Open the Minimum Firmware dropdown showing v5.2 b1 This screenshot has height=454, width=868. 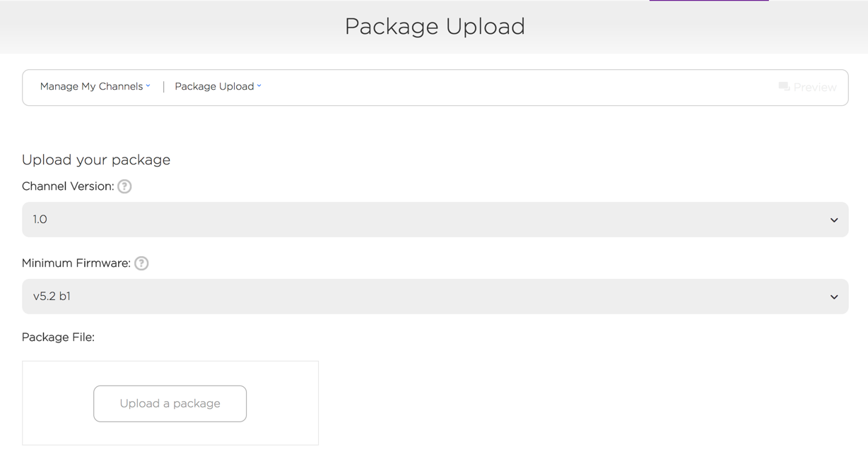click(x=435, y=297)
